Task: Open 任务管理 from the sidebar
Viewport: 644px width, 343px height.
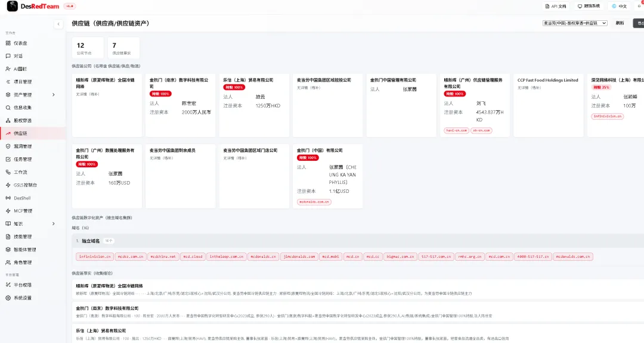Action: point(22,159)
